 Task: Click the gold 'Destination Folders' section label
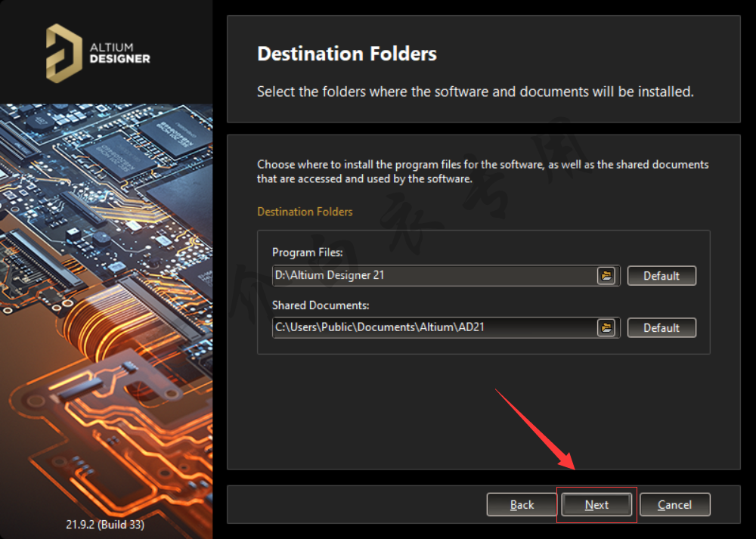pos(305,212)
